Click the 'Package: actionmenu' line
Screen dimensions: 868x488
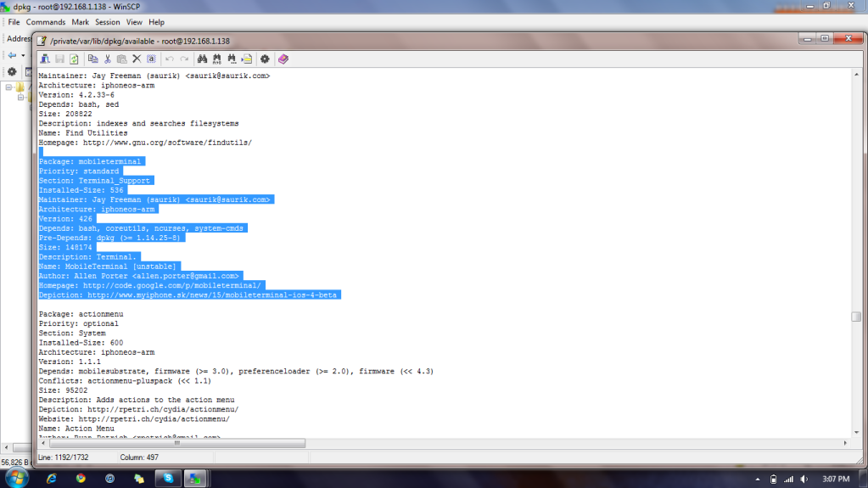(x=81, y=314)
